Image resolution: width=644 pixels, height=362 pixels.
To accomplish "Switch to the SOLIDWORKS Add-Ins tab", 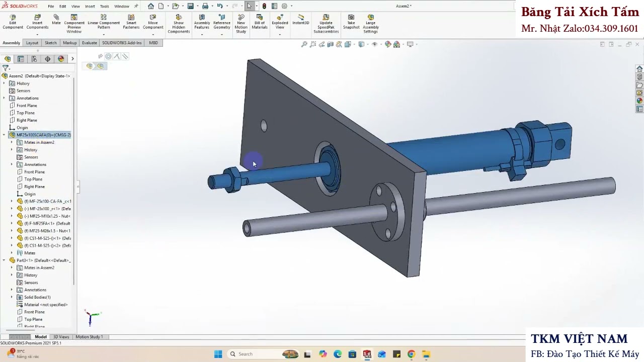I will (x=122, y=43).
